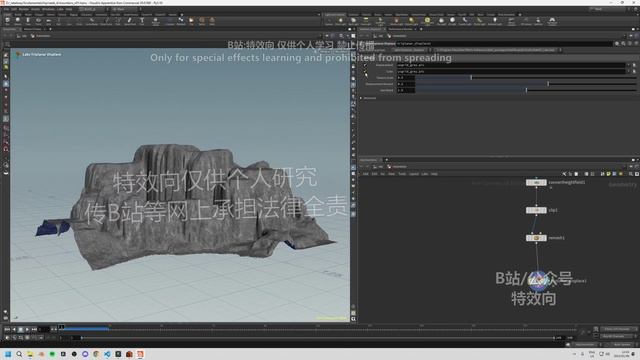
Task: Open the parameter pane gear menu
Action: 617,43
